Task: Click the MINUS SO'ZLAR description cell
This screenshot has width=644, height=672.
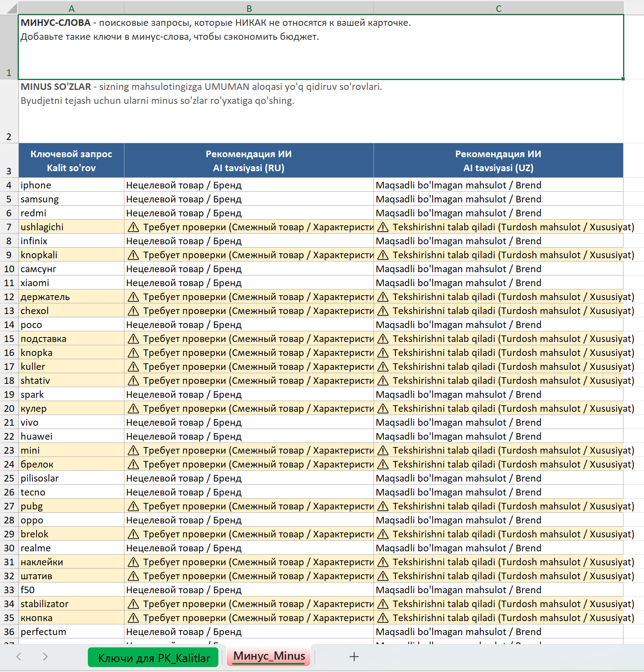Action: pos(321,111)
